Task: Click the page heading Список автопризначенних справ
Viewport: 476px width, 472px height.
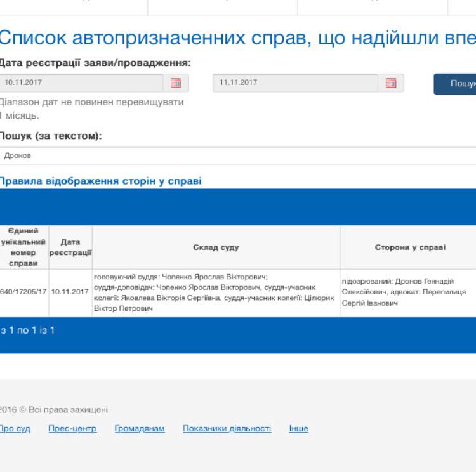Action: coord(238,37)
